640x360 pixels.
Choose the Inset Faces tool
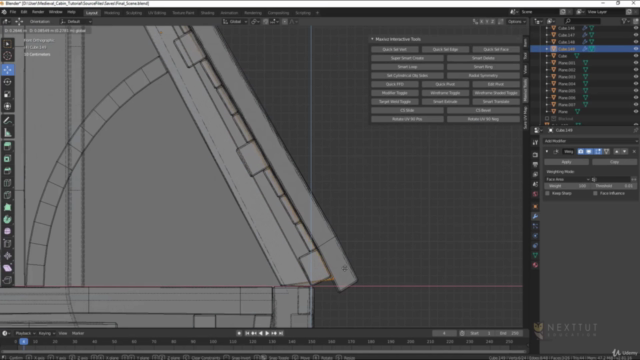point(7,158)
